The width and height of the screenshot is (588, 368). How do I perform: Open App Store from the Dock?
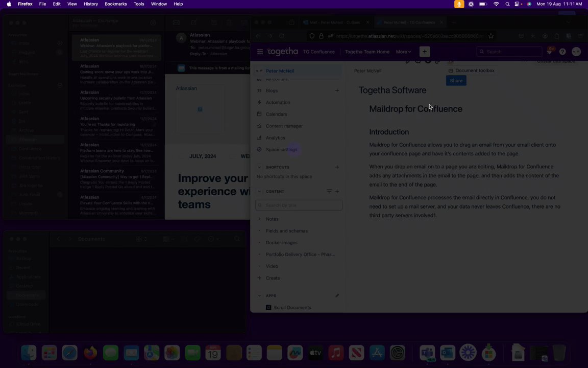[x=377, y=353]
